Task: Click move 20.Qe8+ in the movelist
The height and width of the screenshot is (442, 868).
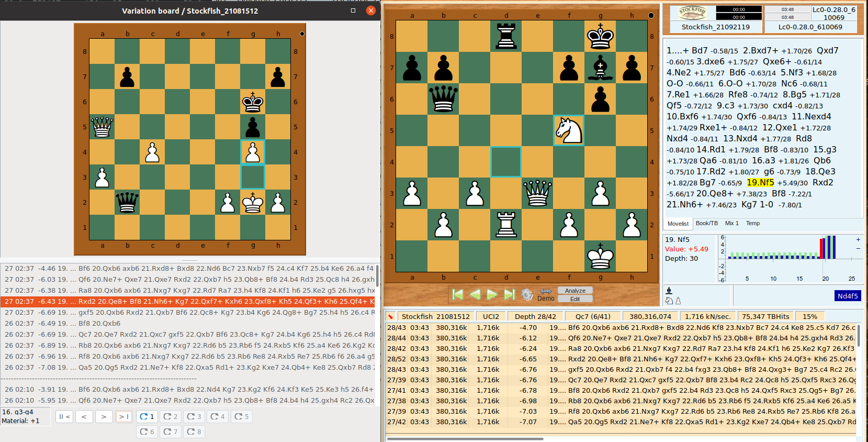Action: point(715,193)
